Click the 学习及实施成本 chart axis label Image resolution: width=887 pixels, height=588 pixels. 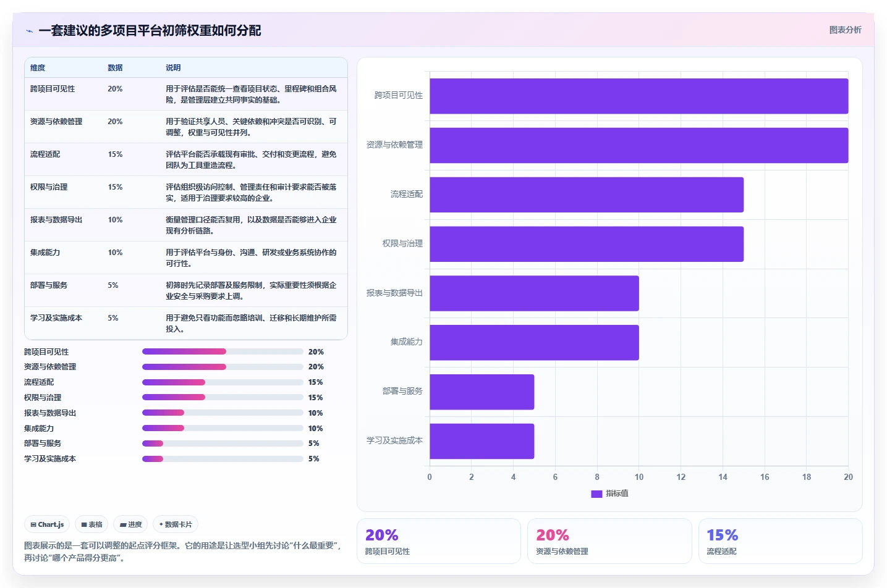(x=394, y=441)
